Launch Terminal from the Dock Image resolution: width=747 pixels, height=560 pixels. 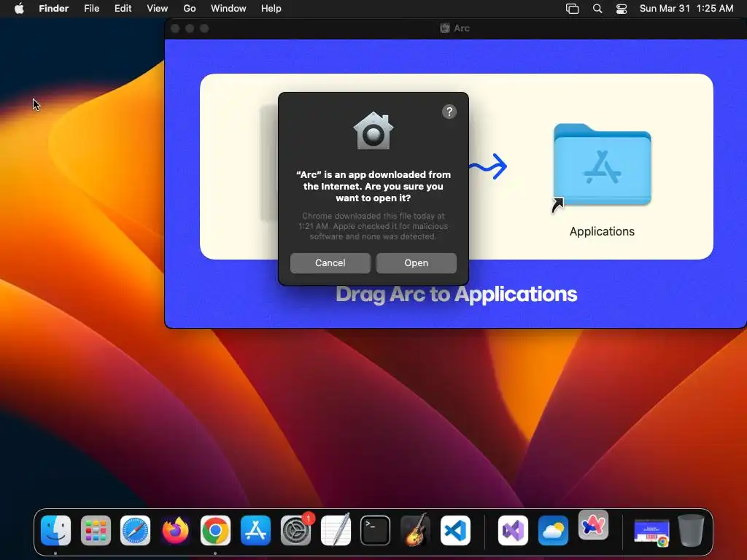[x=376, y=531]
